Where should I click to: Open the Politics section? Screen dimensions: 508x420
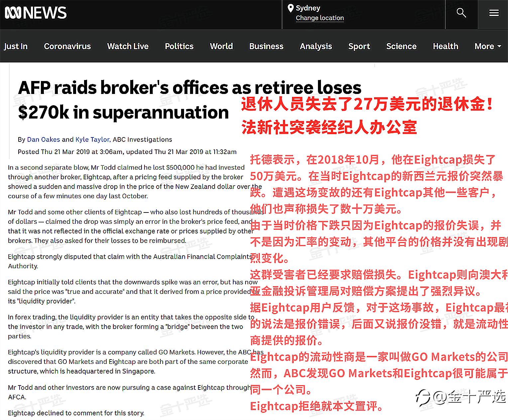[x=179, y=46]
